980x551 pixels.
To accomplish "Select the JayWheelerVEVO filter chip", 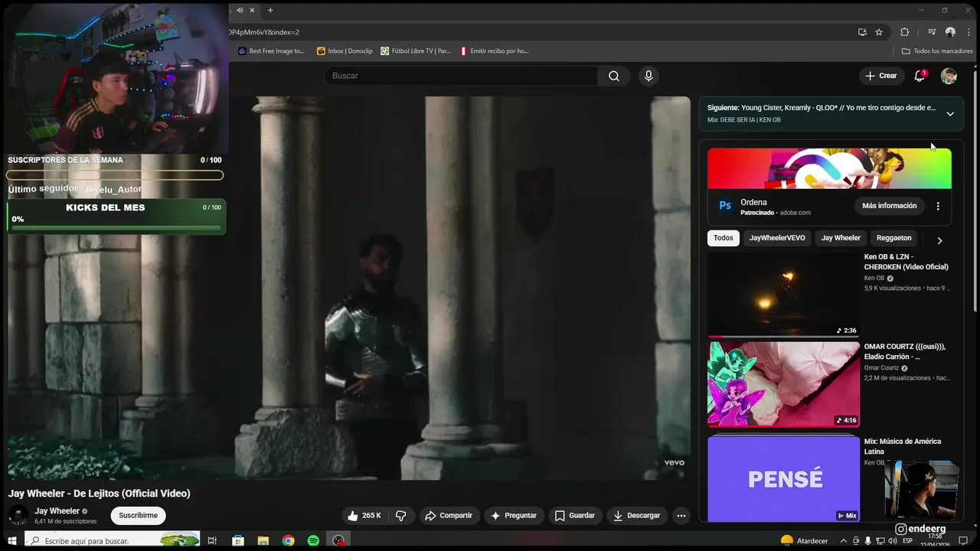I will click(777, 238).
